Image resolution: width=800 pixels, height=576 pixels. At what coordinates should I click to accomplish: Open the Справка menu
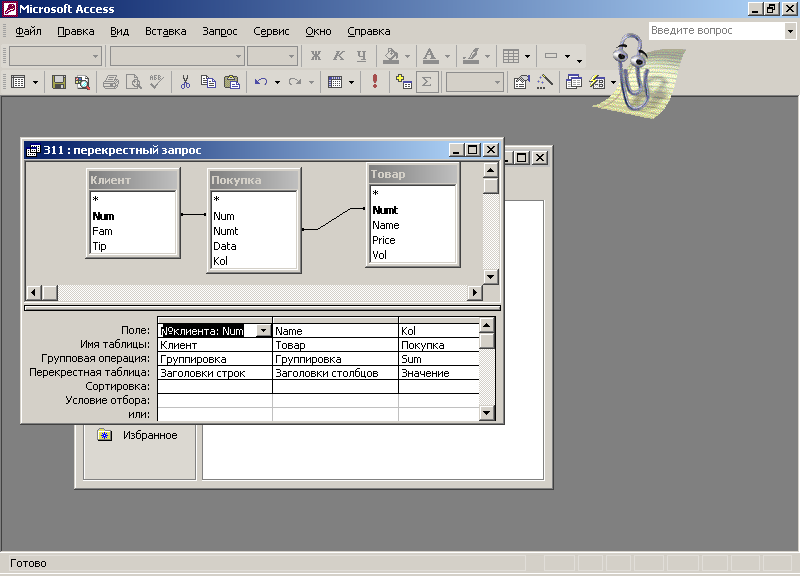pyautogui.click(x=368, y=31)
